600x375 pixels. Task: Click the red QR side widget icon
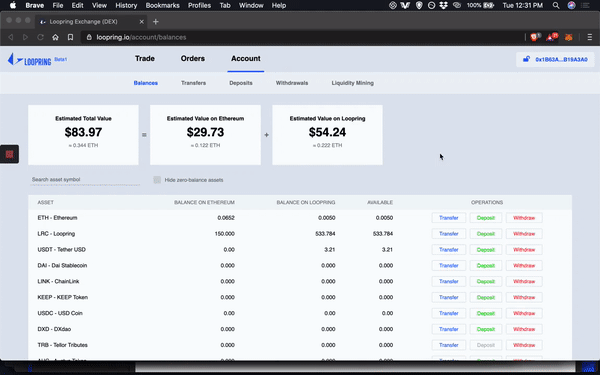9,154
